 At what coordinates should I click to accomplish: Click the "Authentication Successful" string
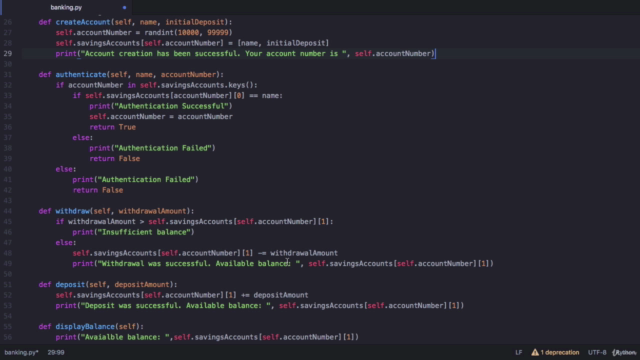point(171,106)
